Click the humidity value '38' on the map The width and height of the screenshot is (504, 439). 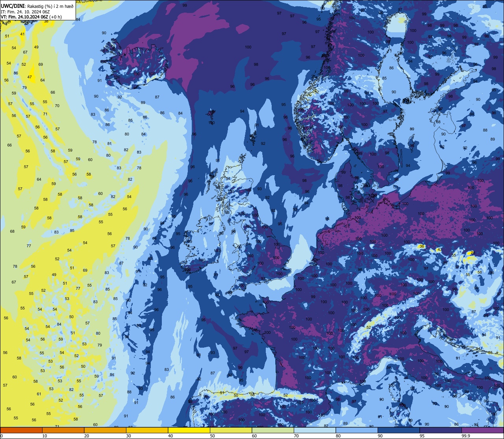click(x=46, y=21)
